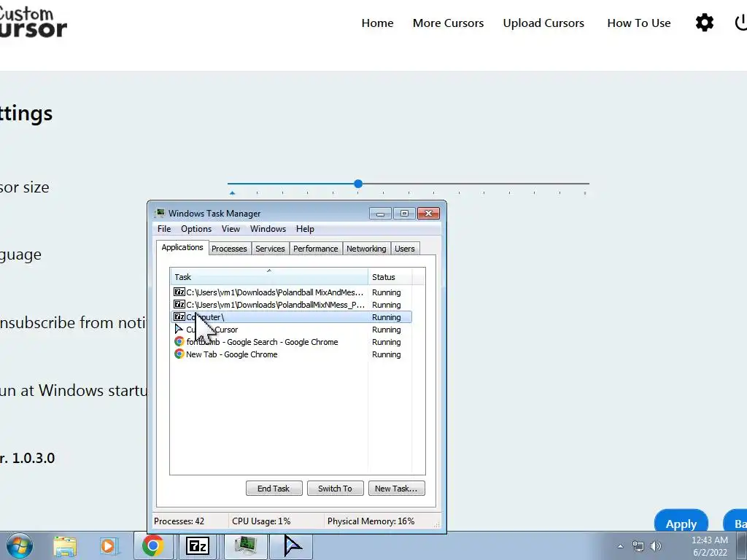
Task: Click Task Manager title bar icon
Action: (x=160, y=213)
